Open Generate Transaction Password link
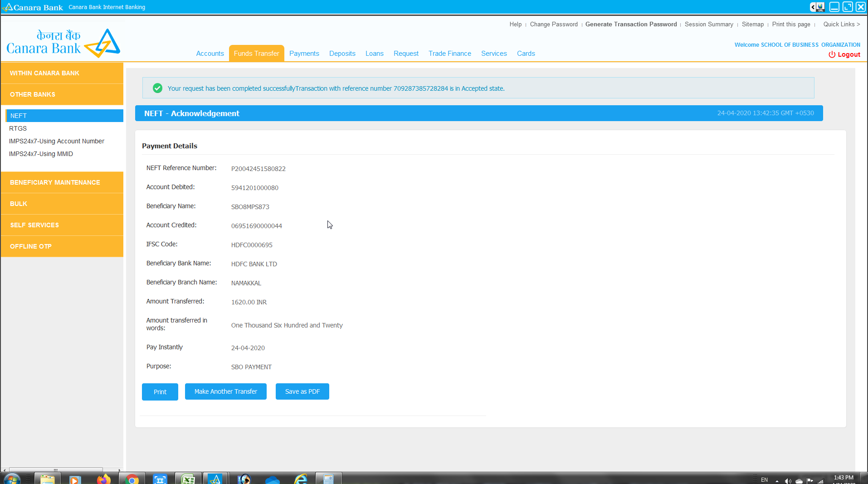This screenshot has width=868, height=484. pyautogui.click(x=631, y=24)
